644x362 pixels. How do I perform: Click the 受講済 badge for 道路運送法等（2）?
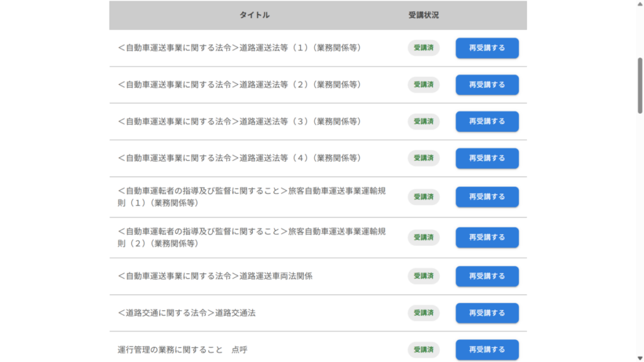pyautogui.click(x=423, y=85)
